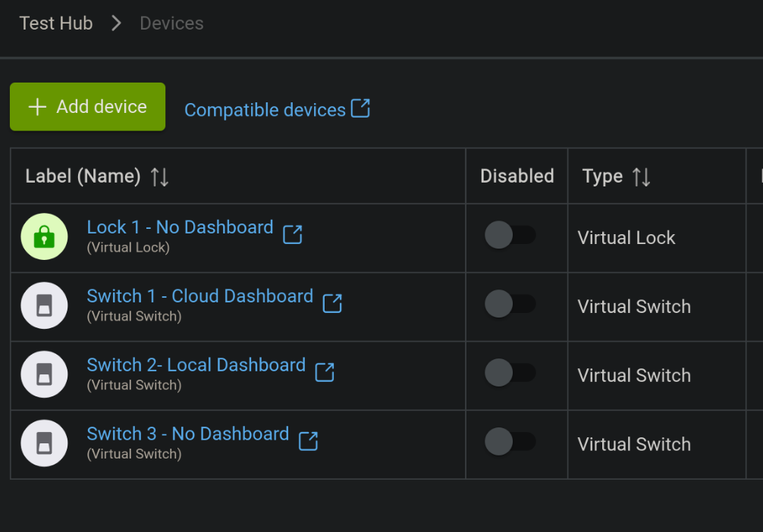Disable Switch 3 - No Dashboard device
The image size is (763, 532).
[x=510, y=442]
